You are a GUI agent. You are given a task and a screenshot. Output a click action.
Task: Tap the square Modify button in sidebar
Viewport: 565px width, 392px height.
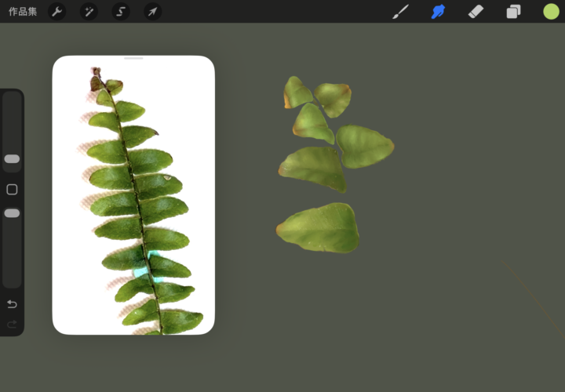click(12, 190)
